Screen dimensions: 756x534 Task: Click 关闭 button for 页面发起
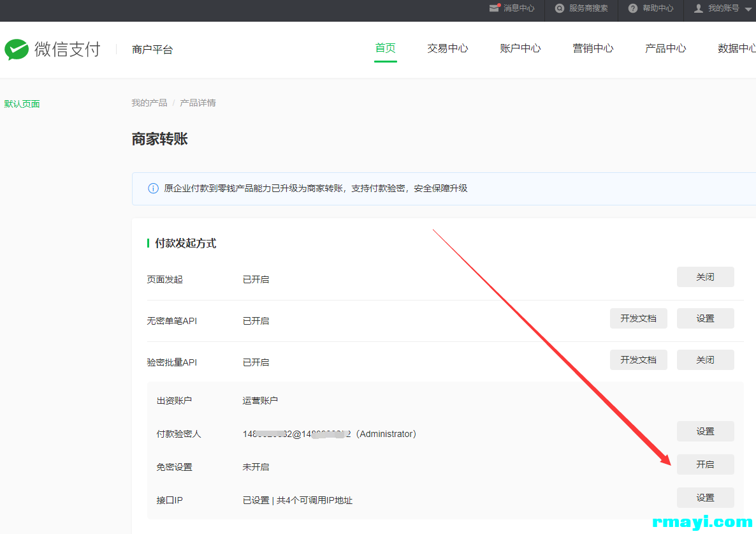tap(706, 277)
